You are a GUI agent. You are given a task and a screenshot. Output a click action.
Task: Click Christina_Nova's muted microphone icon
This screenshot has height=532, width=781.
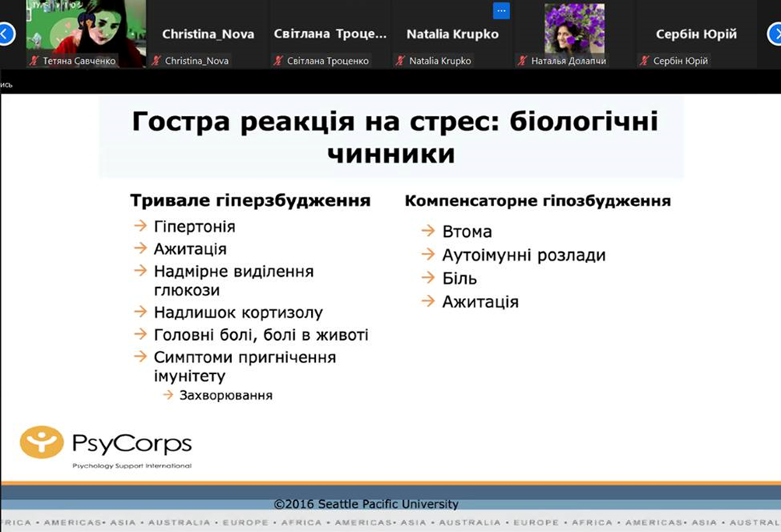156,61
